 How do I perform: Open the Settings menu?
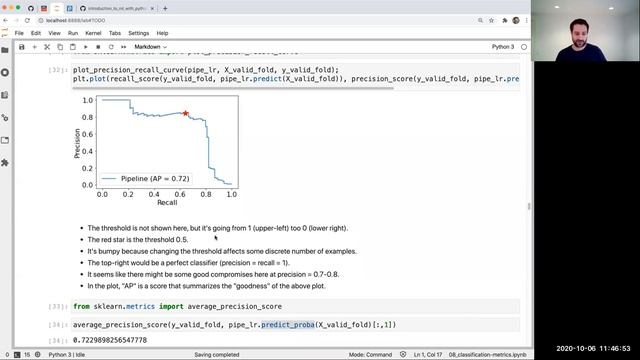pos(139,33)
